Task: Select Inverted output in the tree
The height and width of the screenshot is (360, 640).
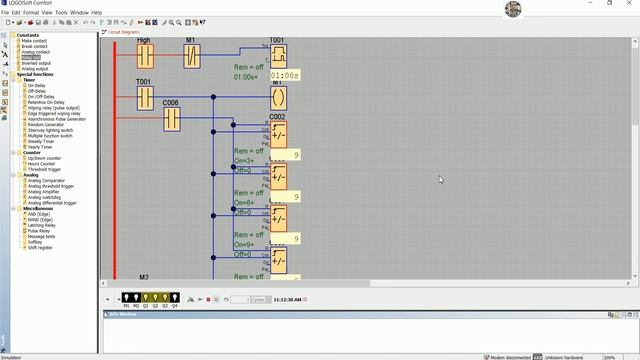Action: [36, 63]
